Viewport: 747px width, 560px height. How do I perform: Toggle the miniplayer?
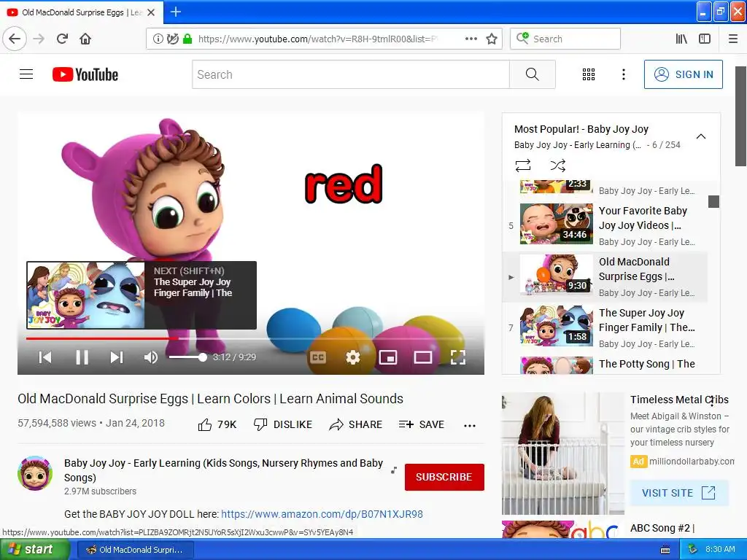click(x=388, y=357)
